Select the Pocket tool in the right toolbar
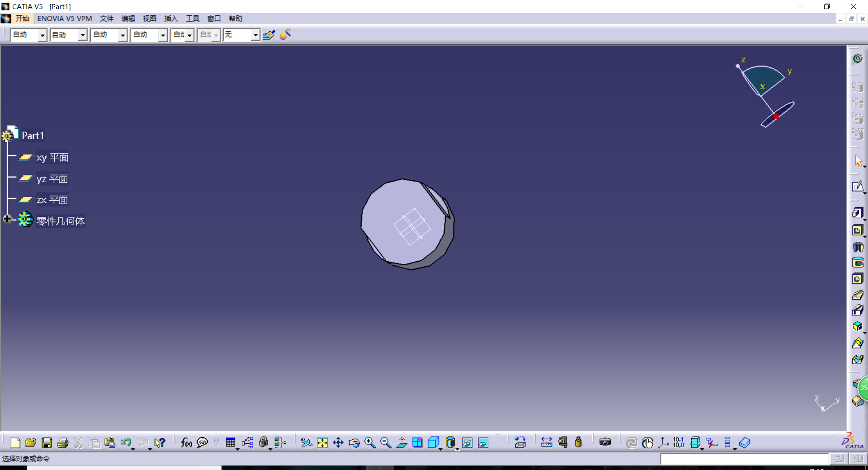 (x=858, y=230)
